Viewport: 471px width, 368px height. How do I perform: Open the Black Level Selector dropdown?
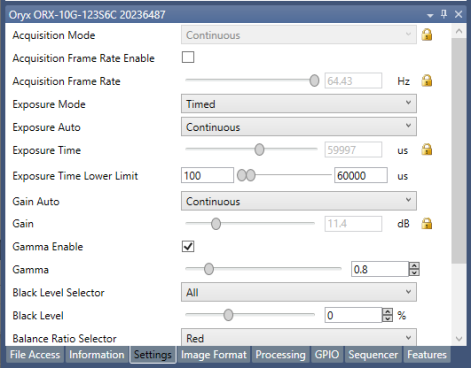299,292
